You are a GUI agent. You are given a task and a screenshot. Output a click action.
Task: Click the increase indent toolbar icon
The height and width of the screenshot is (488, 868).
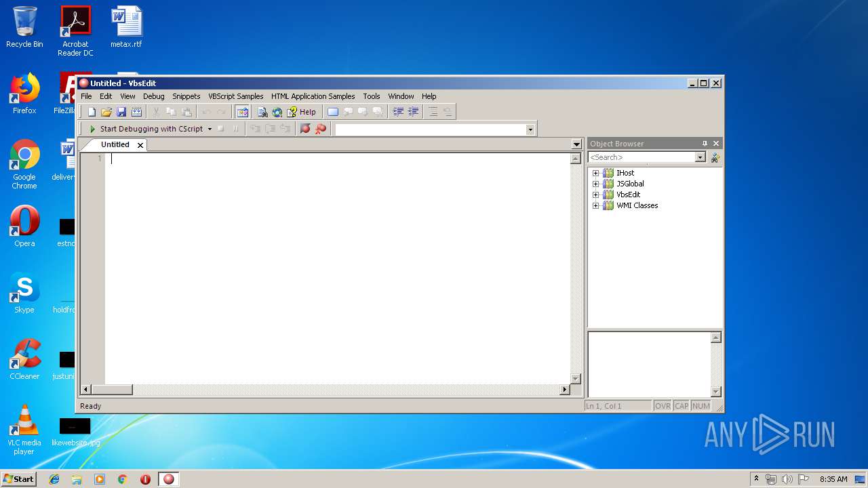(x=414, y=112)
